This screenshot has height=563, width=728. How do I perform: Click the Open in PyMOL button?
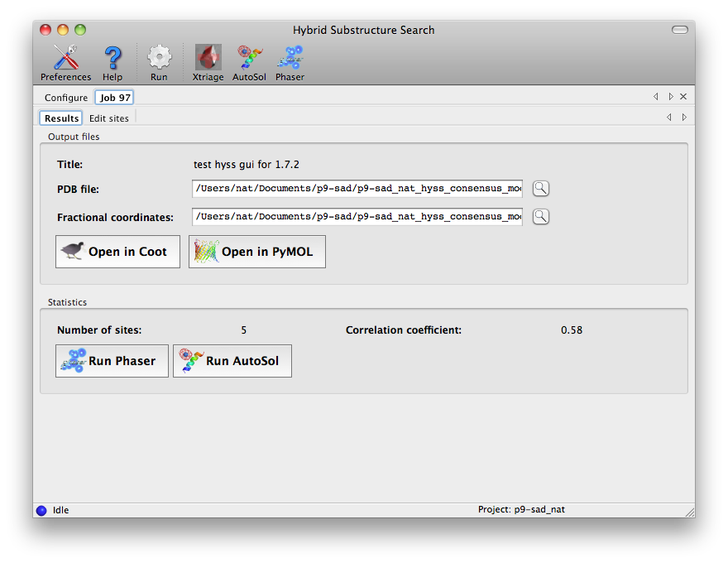pyautogui.click(x=256, y=252)
